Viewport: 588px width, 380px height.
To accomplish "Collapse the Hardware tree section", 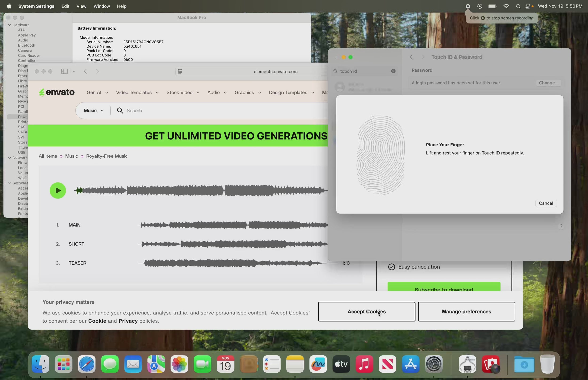I will point(10,25).
